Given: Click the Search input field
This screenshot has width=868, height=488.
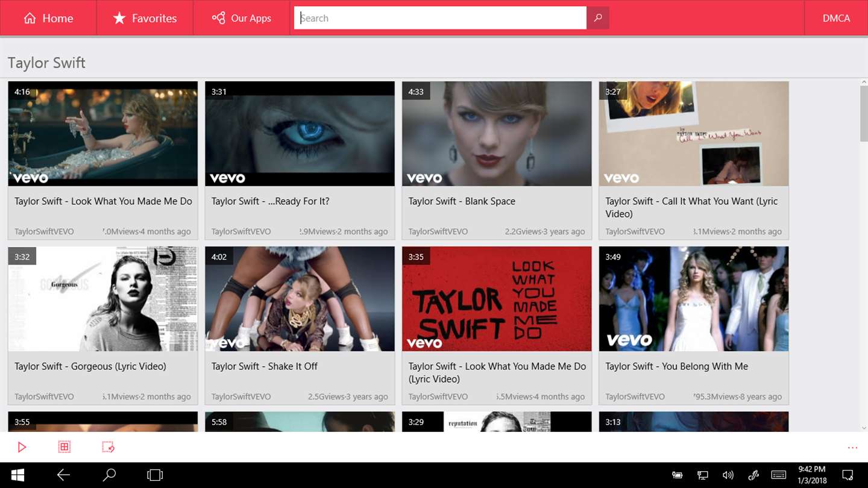Looking at the screenshot, I should point(440,18).
